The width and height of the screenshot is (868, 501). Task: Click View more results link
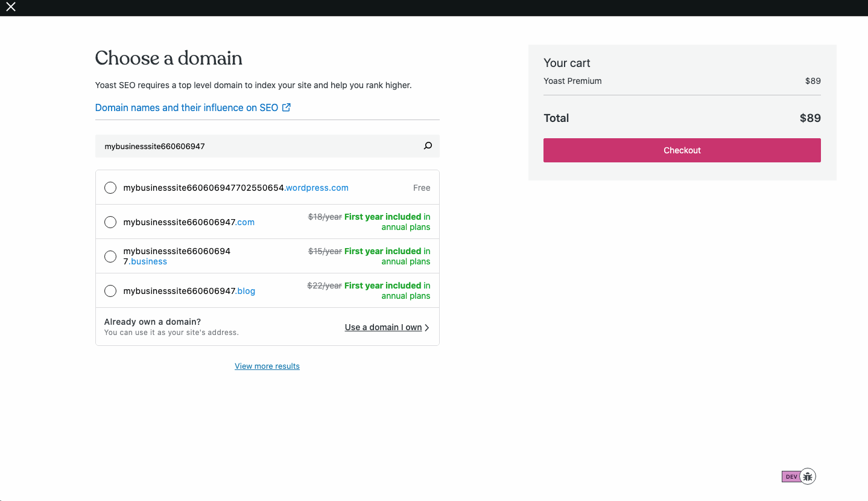tap(267, 366)
